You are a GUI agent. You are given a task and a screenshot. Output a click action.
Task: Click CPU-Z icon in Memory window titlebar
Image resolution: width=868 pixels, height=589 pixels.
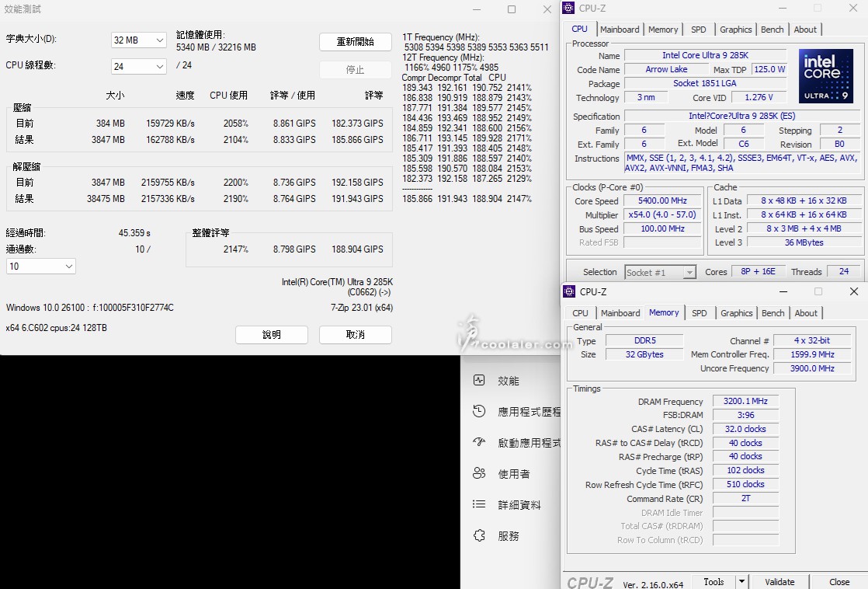pyautogui.click(x=569, y=292)
